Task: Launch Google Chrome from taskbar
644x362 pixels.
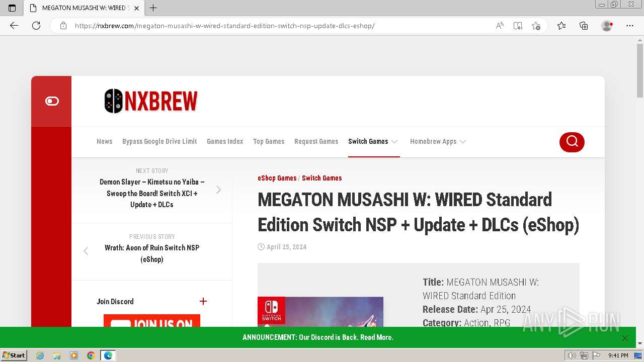Action: (x=91, y=355)
